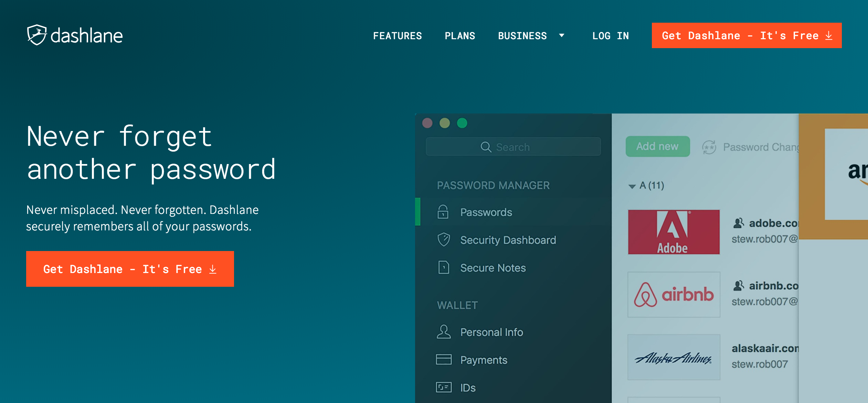Click the PASSWORD MANAGER section heading
This screenshot has width=868, height=403.
click(x=493, y=185)
